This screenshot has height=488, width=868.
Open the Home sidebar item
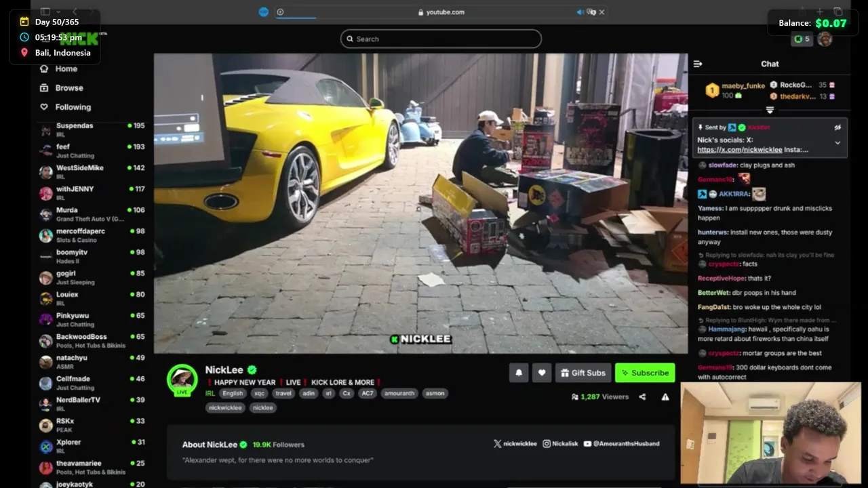pyautogui.click(x=59, y=68)
